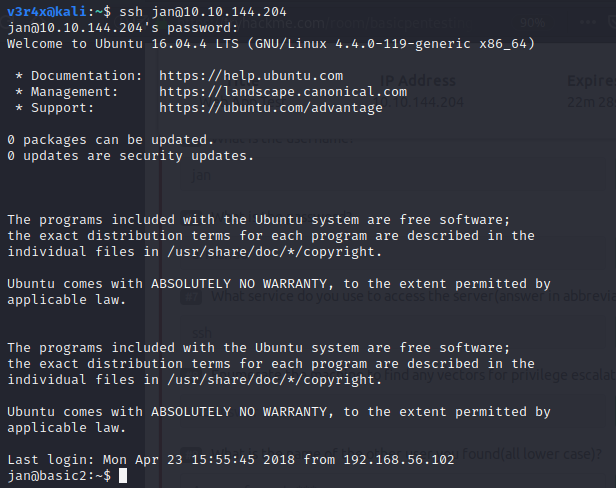Click the https://help.ubuntu.com documentation link

(251, 75)
